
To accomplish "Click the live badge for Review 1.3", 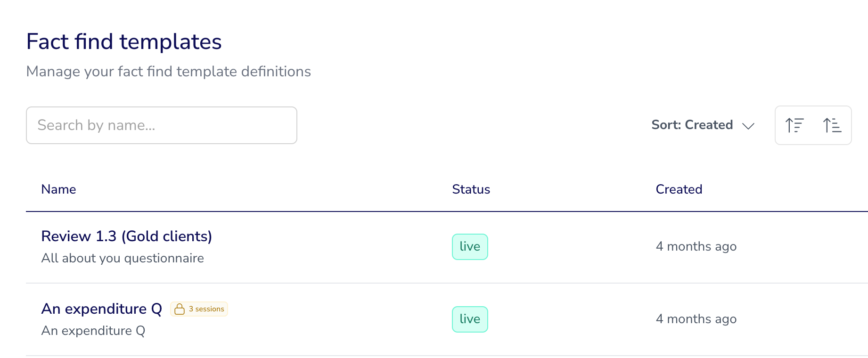I will click(x=470, y=247).
